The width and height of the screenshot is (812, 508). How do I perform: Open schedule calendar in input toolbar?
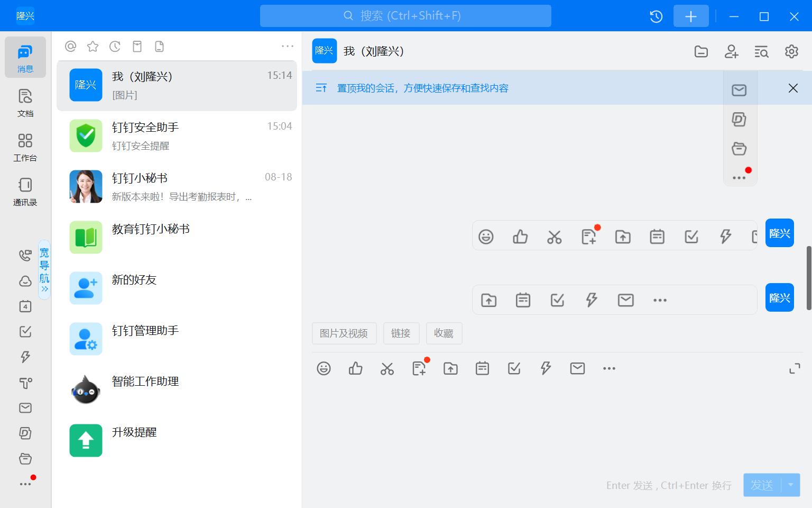(482, 368)
